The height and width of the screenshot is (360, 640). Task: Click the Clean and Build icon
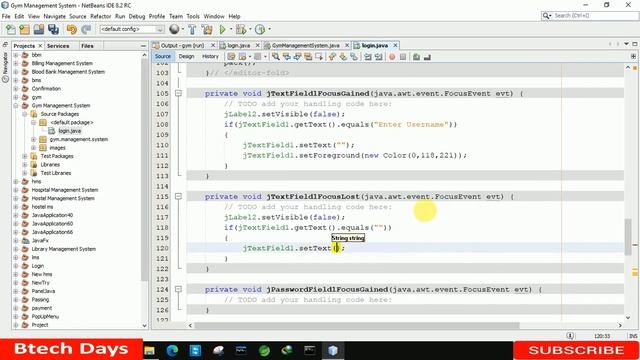click(207, 29)
